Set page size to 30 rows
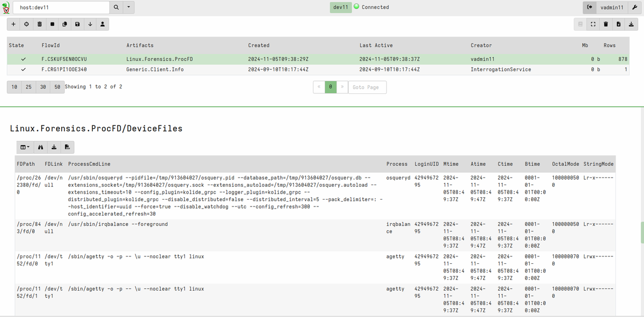Viewport: 644px width, 317px height. coord(42,87)
